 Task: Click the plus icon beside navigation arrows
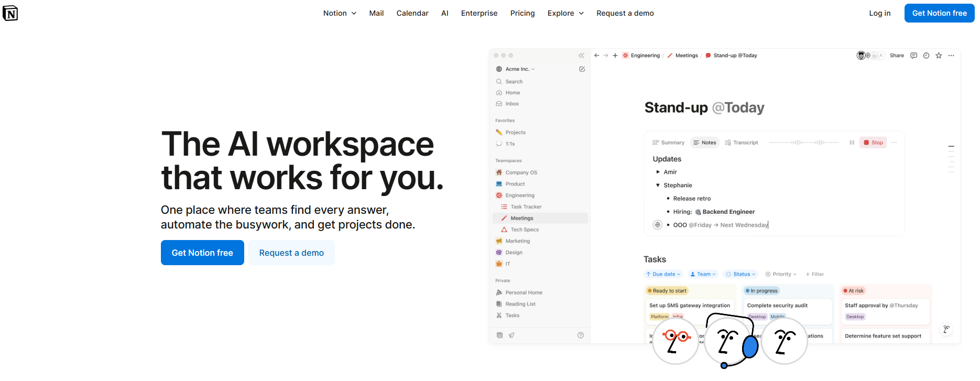tap(615, 56)
